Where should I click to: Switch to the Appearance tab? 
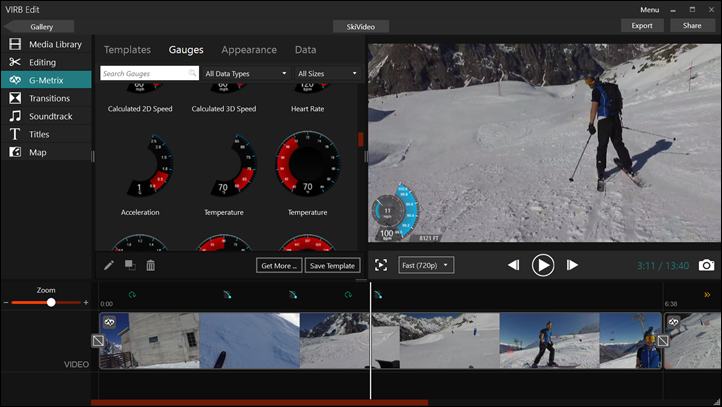249,49
